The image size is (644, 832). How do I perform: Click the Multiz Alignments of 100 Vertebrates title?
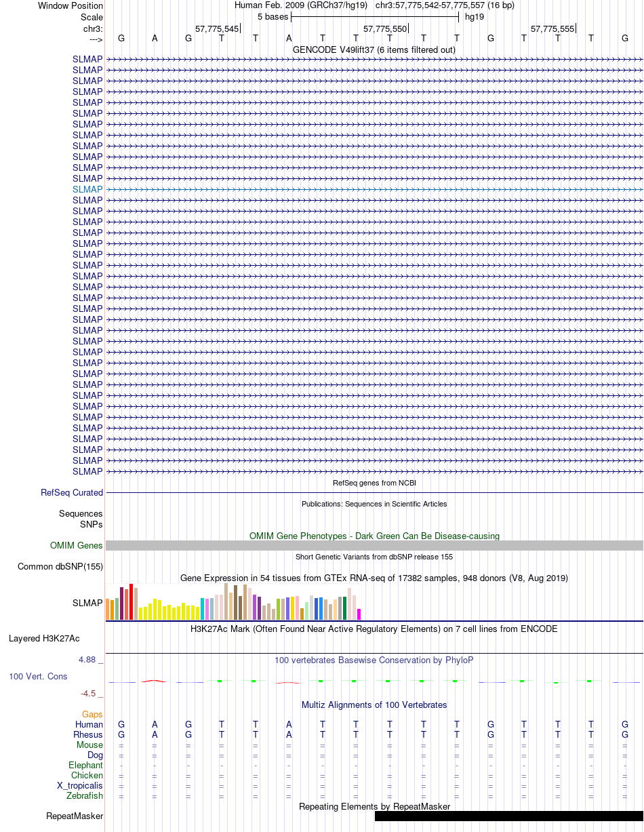tap(374, 705)
